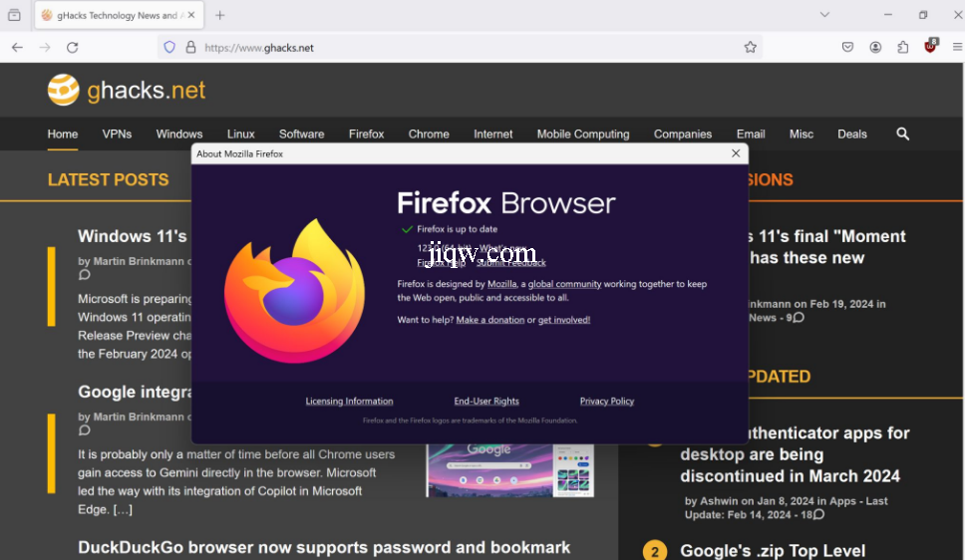Image resolution: width=965 pixels, height=560 pixels.
Task: Open comments icon for Feb 19 article
Action: point(799,318)
